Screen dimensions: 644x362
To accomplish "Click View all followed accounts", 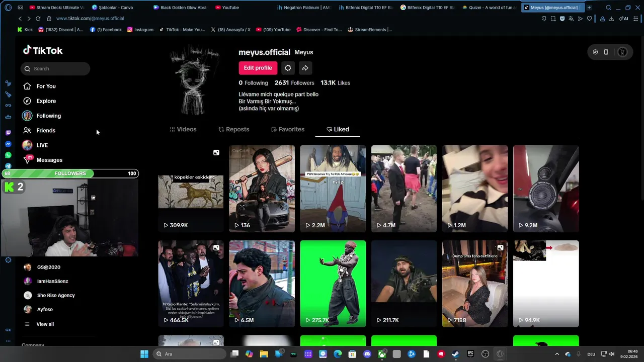I will pyautogui.click(x=45, y=324).
